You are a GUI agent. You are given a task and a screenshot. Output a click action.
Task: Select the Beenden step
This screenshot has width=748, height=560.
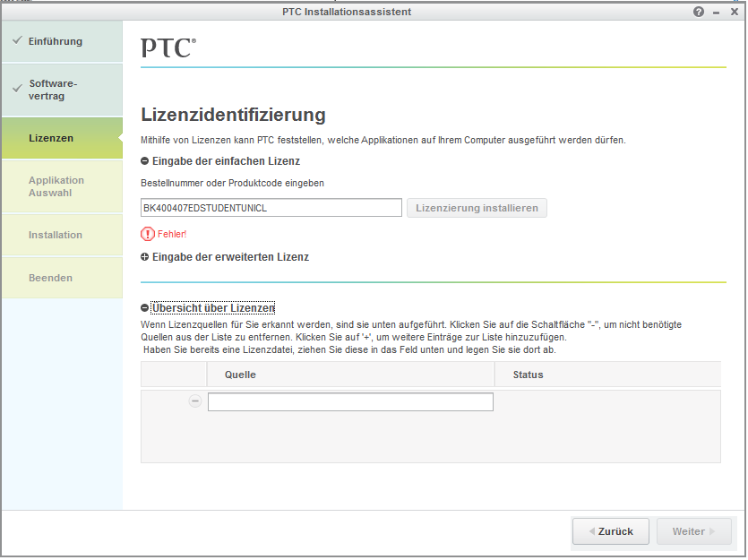coord(62,278)
